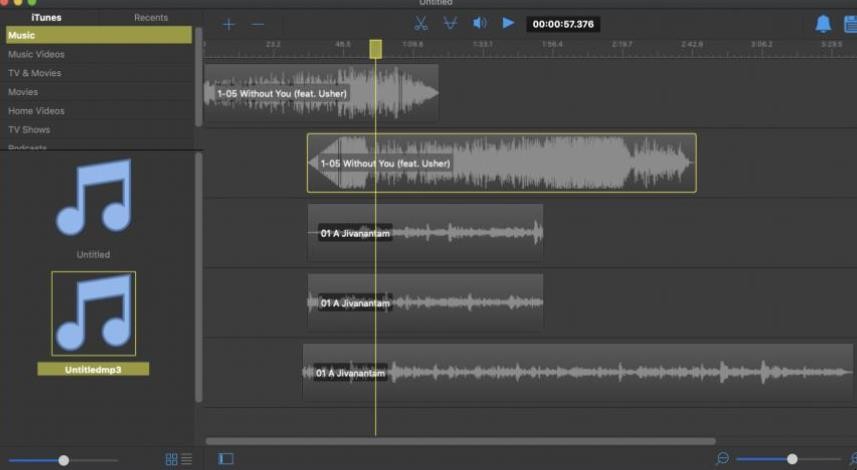This screenshot has width=857, height=470.
Task: Switch to the iTunes tab
Action: click(46, 17)
